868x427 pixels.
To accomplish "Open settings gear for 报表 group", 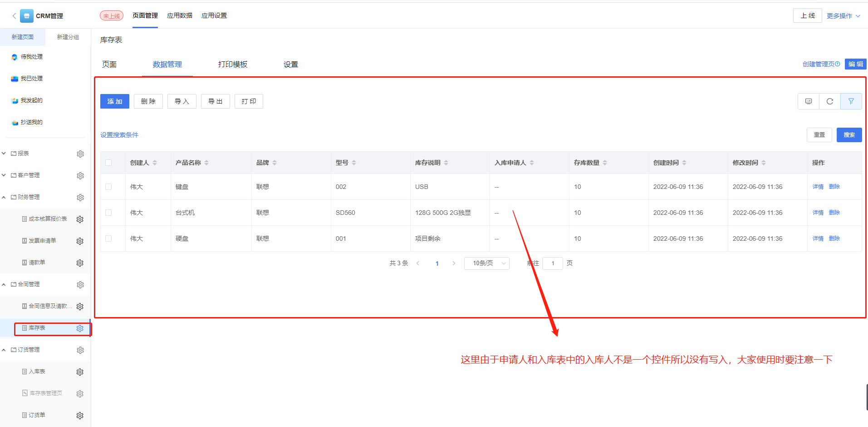I will (80, 154).
